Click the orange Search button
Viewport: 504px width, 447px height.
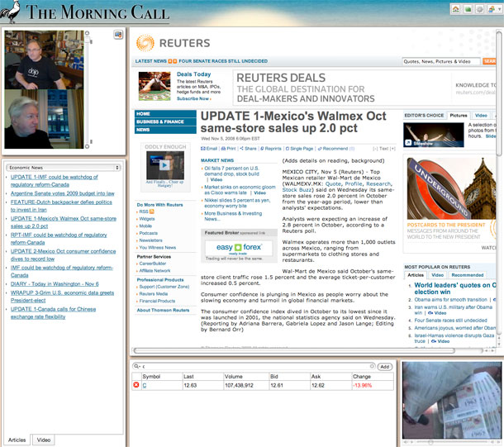click(x=489, y=61)
